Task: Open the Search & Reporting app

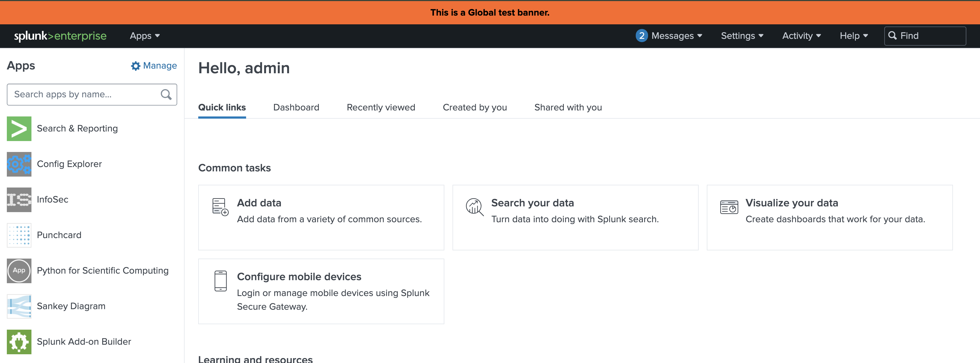Action: tap(77, 128)
